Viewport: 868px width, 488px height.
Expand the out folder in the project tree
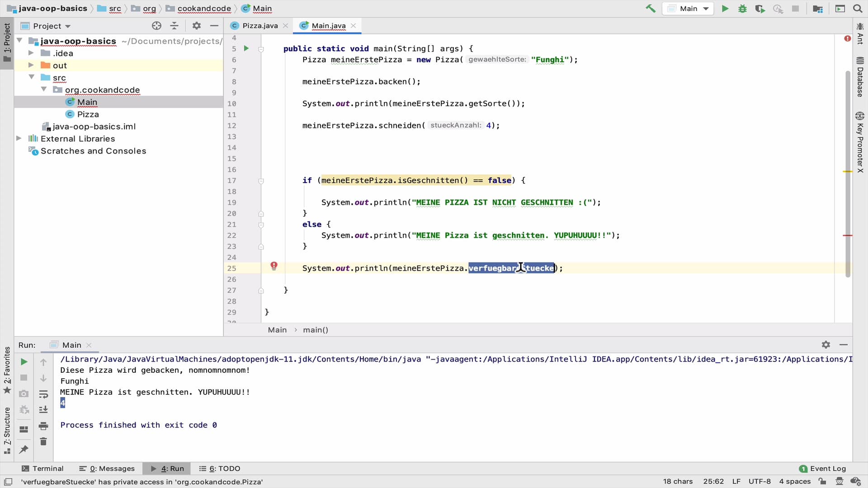pos(31,65)
